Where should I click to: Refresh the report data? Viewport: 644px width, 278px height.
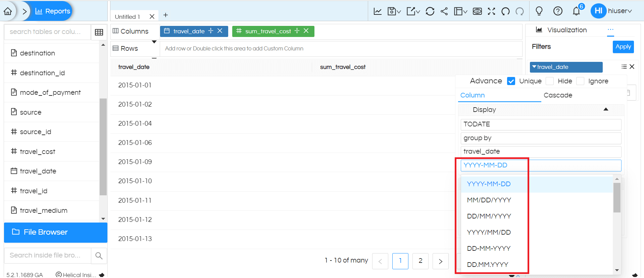[430, 11]
